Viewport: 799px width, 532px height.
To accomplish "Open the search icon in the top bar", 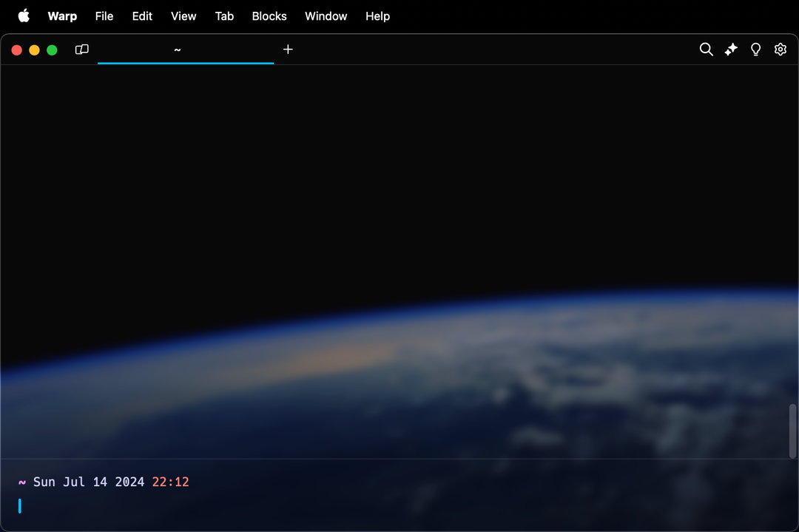I will click(706, 50).
